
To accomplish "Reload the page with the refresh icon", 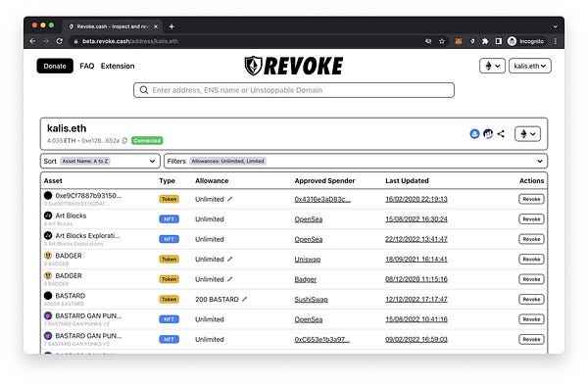I will [59, 41].
